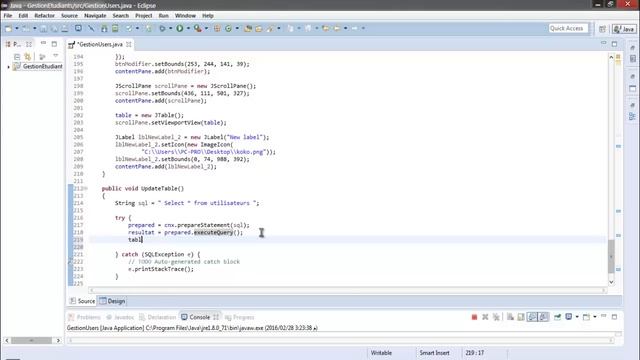Click the Clear Console icon
Screen dimensions: 640x360
(x=510, y=317)
